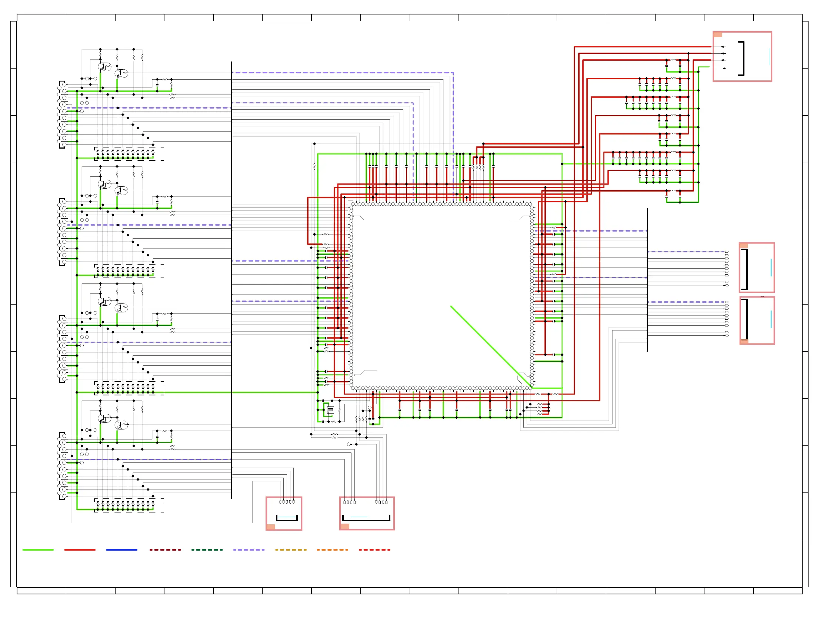
Task: Select the crystal oscillator symbol below the chip
Action: click(x=330, y=410)
